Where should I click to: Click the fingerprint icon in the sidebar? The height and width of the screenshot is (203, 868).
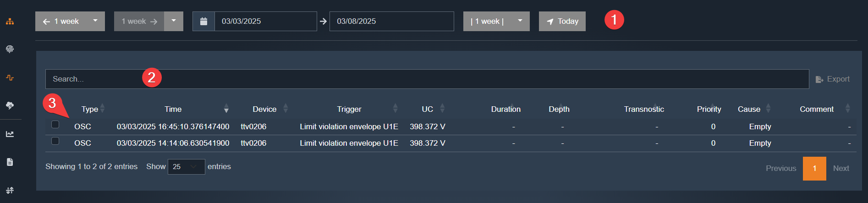(x=10, y=49)
